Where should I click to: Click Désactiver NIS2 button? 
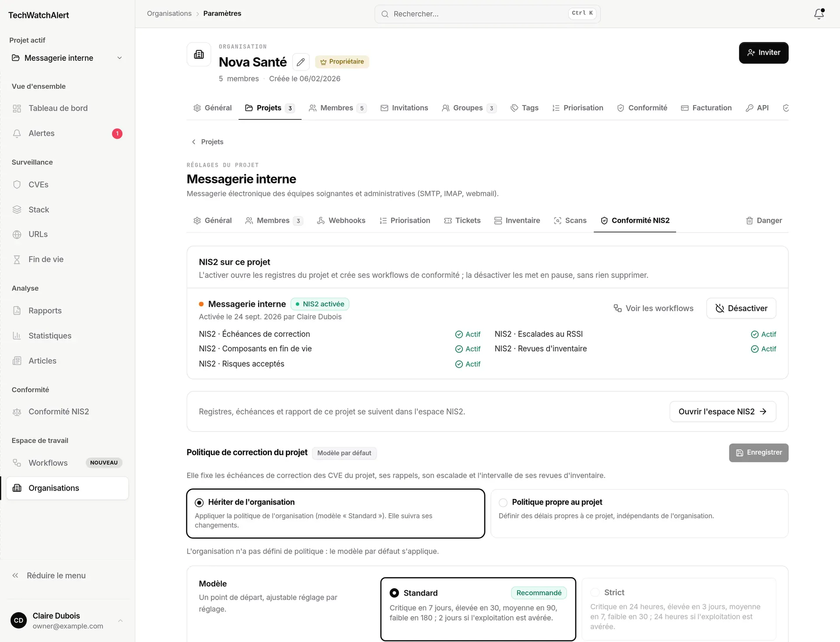coord(741,309)
